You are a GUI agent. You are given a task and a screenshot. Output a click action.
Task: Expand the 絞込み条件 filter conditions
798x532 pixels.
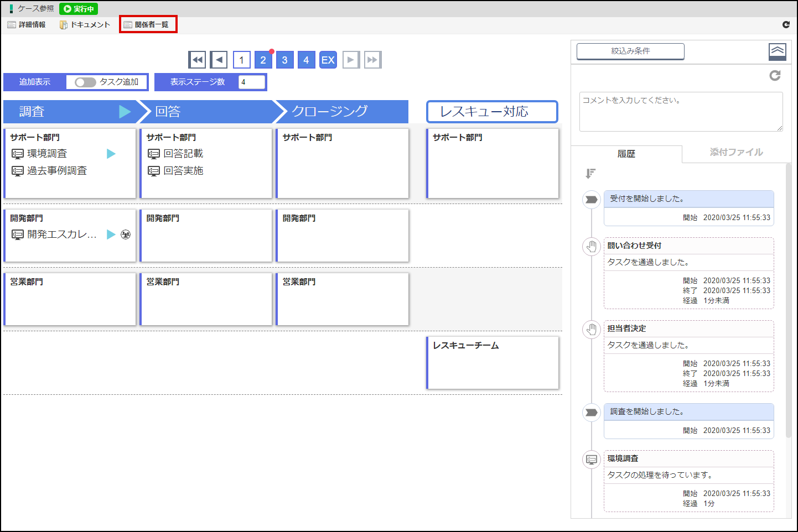pyautogui.click(x=630, y=51)
